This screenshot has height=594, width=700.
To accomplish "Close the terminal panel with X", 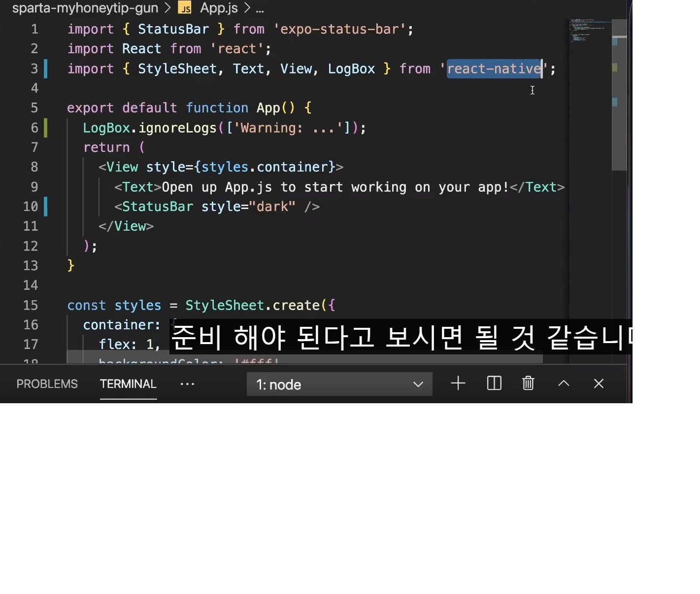I will (599, 384).
